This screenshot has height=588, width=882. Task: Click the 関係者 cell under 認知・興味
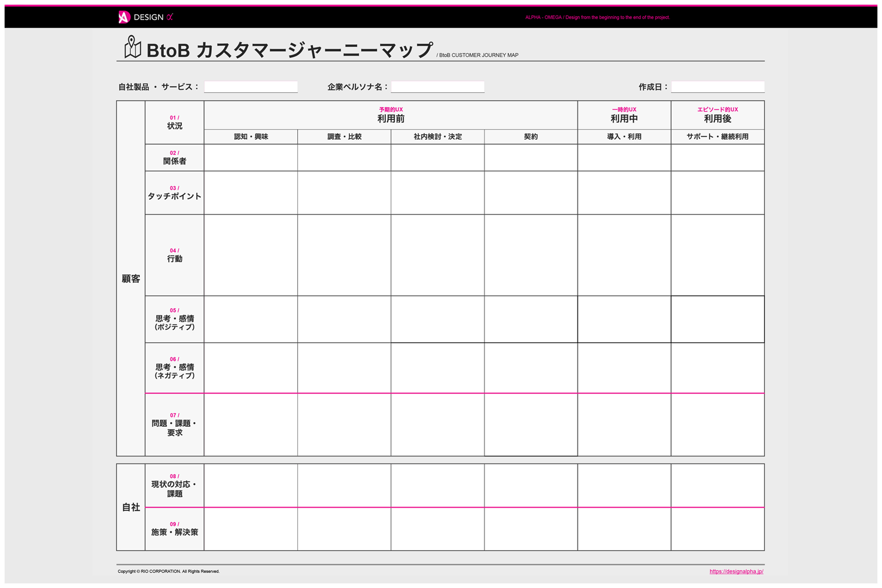[251, 158]
